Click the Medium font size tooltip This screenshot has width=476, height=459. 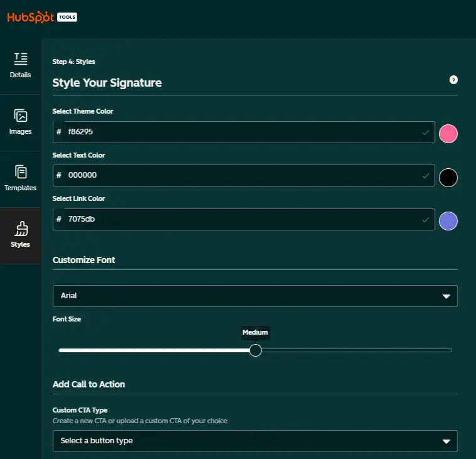(x=255, y=332)
